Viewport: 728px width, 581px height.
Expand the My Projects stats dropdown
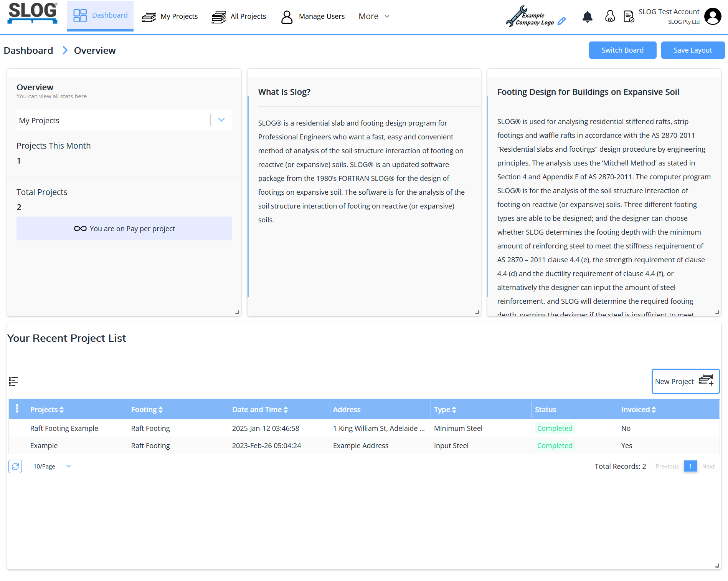(221, 120)
